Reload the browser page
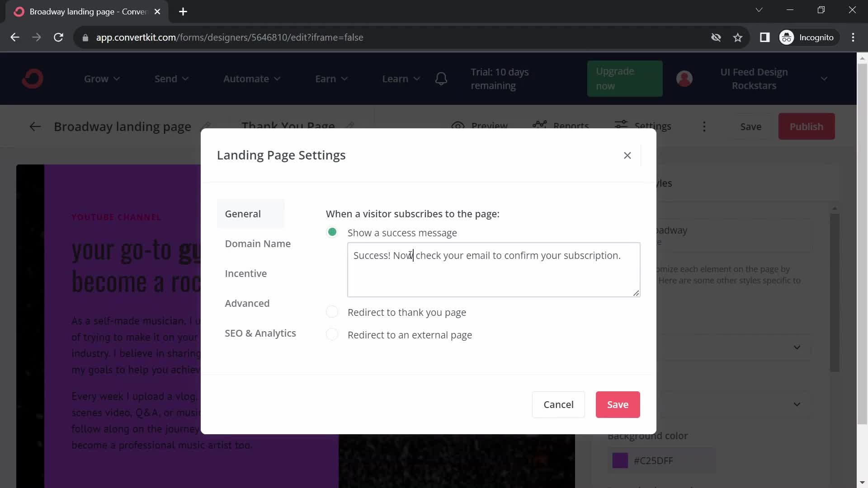 58,38
